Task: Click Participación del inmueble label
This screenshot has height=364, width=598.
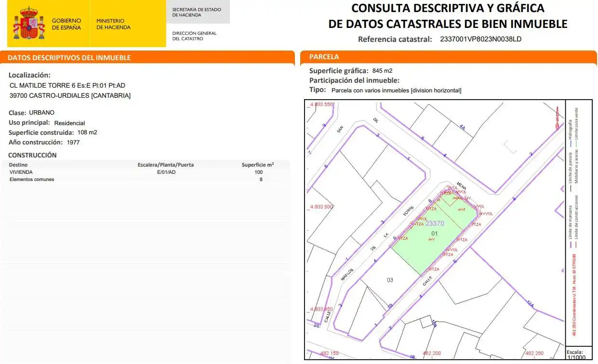Action: pyautogui.click(x=354, y=80)
